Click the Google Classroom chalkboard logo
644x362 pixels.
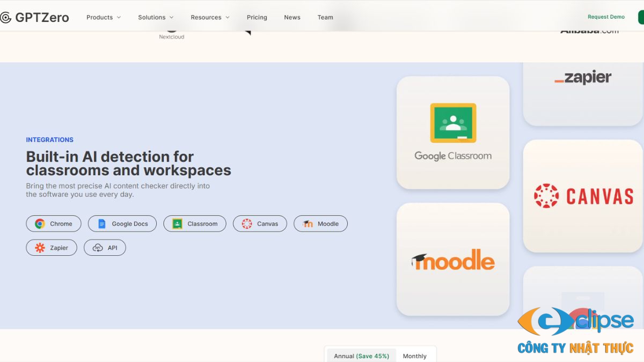(453, 123)
